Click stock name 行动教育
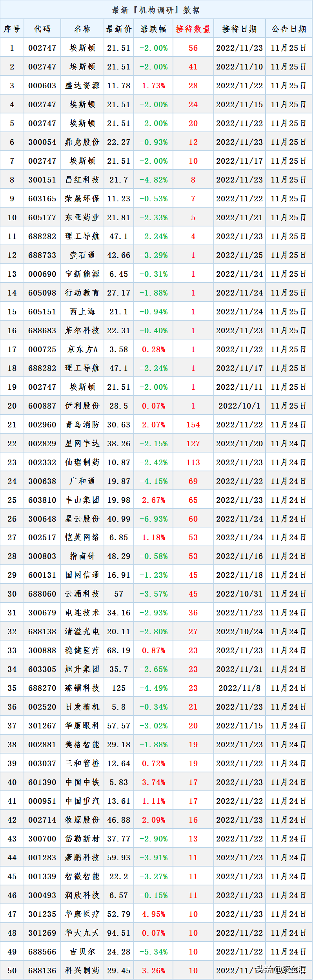Screen dimensions: 313x980 (82, 293)
